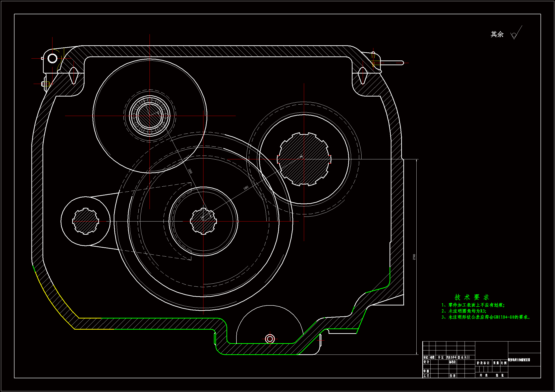
Task: Click the large splined shaft cross-section at right
Action: pos(304,159)
